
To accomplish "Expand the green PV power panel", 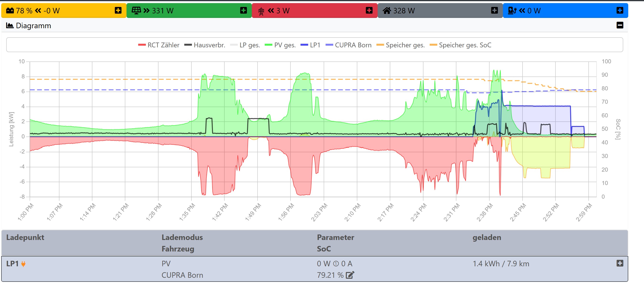I will pyautogui.click(x=243, y=11).
